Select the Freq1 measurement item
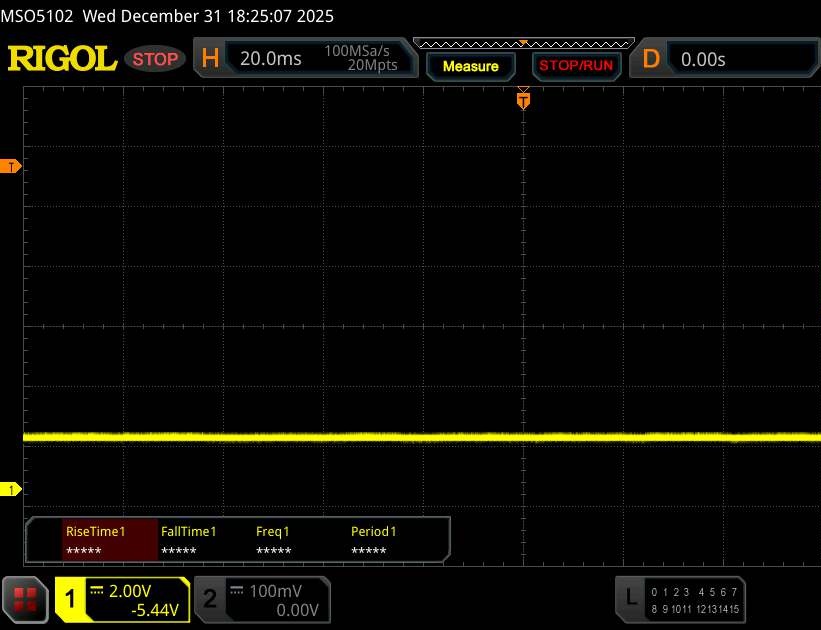Image resolution: width=821 pixels, height=630 pixels. 273,541
